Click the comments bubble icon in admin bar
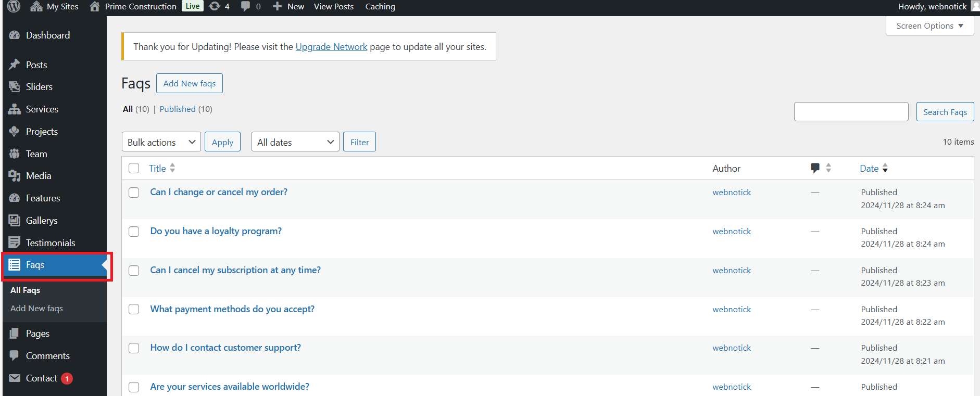 point(245,7)
